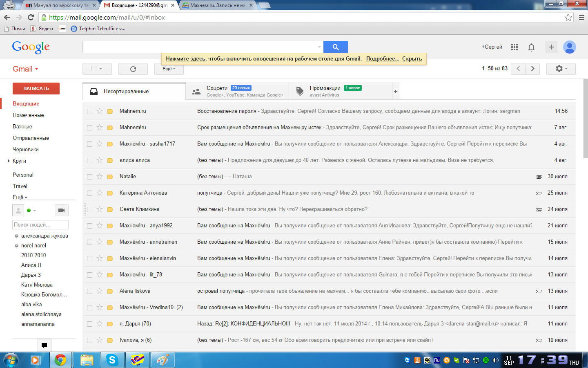Switch to the Соцсети tab

click(x=237, y=92)
